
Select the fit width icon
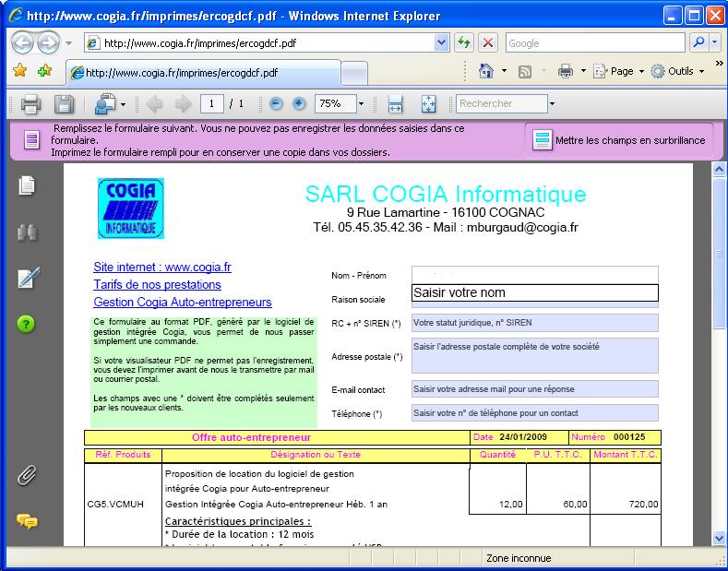[x=395, y=103]
